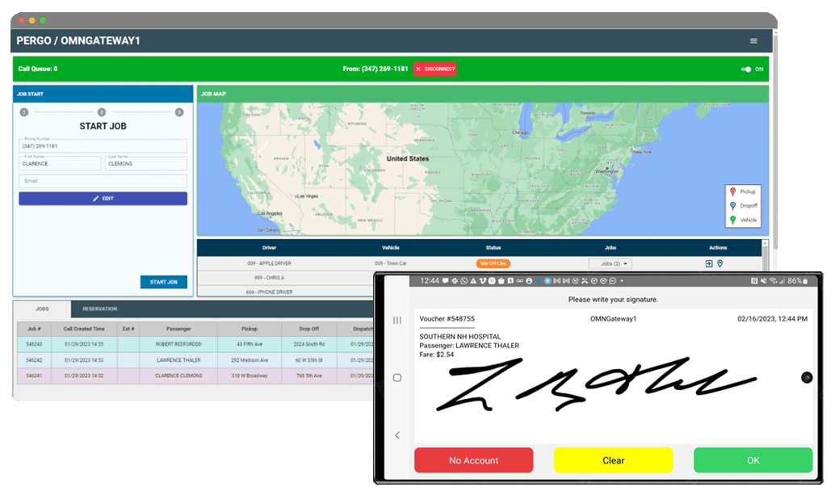Tap Android home square icon

pos(397,378)
